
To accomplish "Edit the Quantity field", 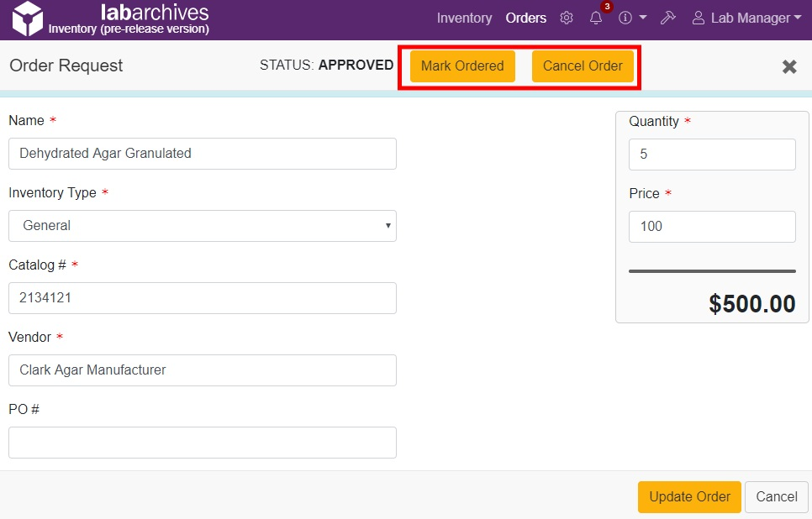I will [x=711, y=155].
